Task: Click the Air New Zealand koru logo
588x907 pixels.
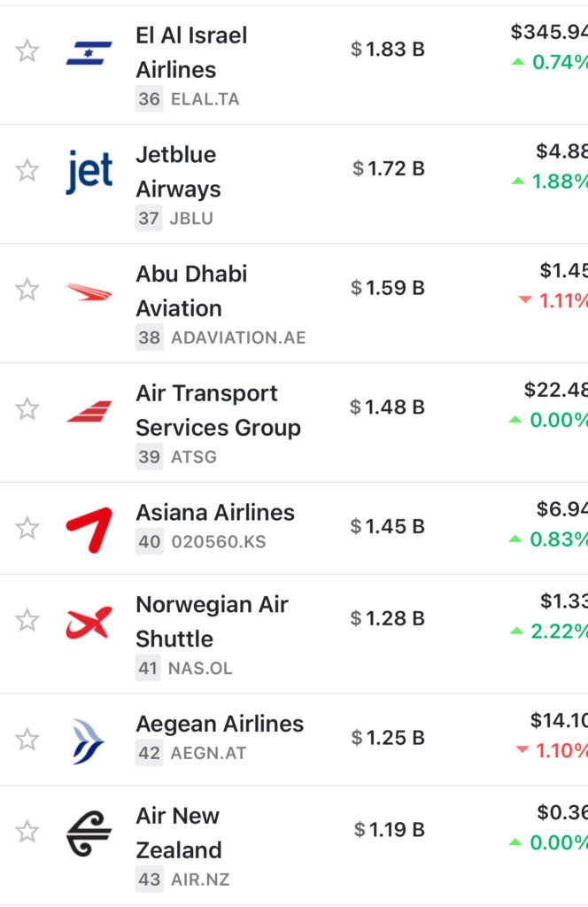Action: click(x=89, y=833)
